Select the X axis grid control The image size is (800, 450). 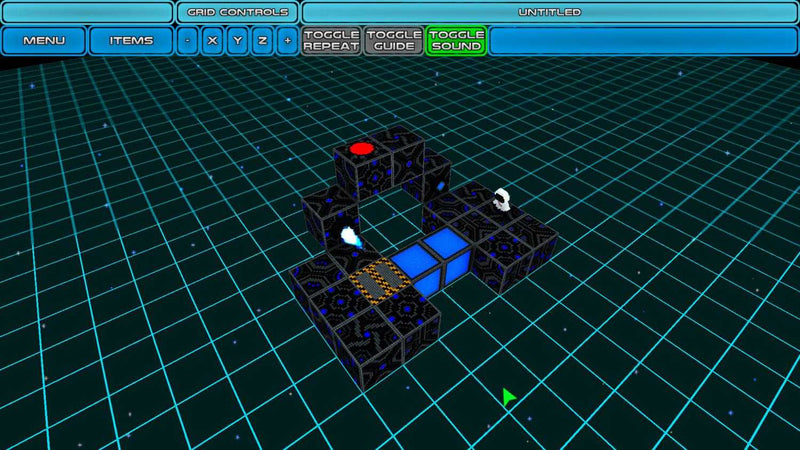[x=212, y=40]
